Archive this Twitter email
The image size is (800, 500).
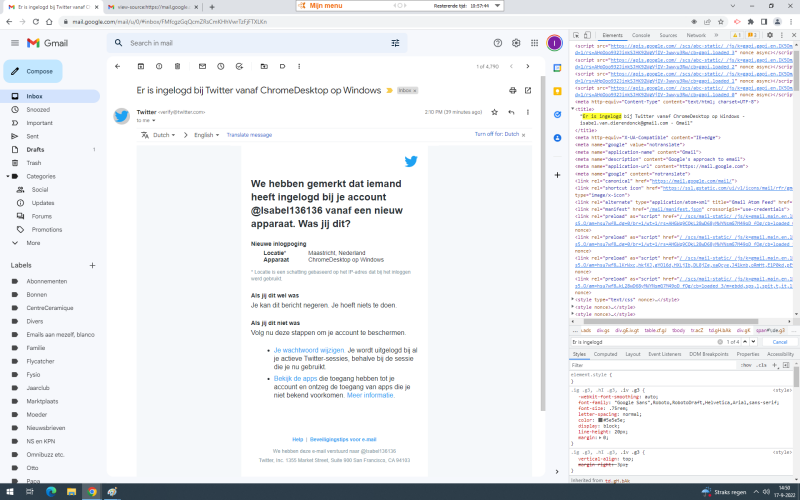point(141,66)
